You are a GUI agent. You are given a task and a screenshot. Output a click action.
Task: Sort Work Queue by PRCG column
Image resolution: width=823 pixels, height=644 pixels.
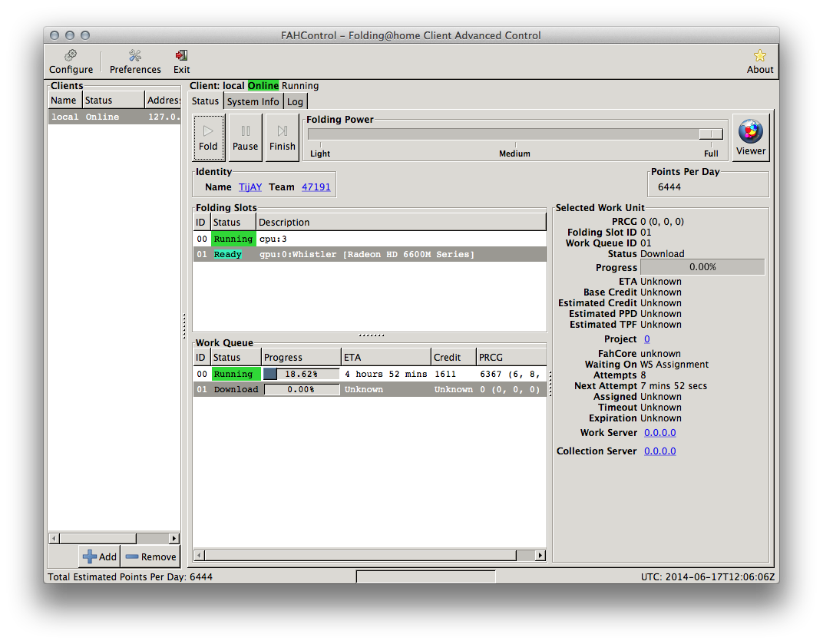click(x=511, y=357)
